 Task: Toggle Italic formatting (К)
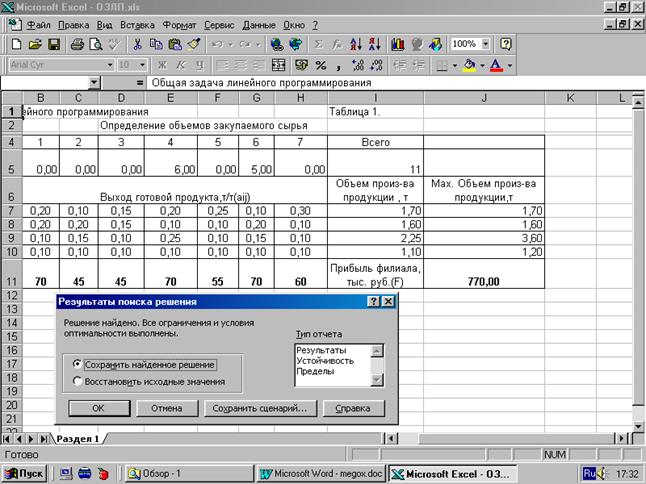[180, 65]
